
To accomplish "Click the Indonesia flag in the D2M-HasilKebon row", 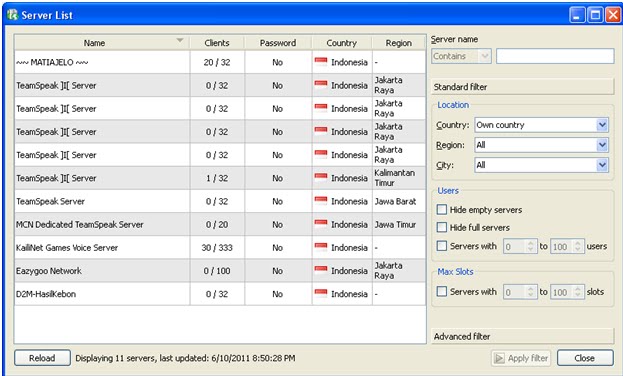I will pos(321,294).
